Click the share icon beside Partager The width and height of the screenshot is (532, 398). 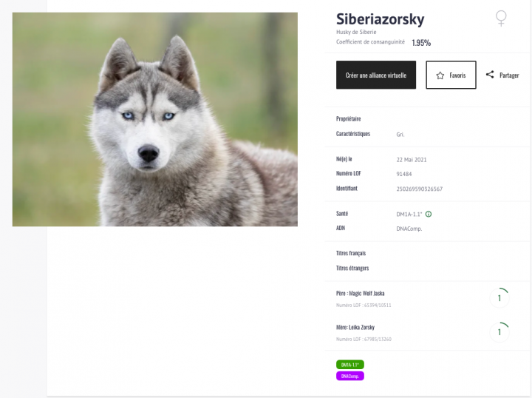click(x=490, y=75)
